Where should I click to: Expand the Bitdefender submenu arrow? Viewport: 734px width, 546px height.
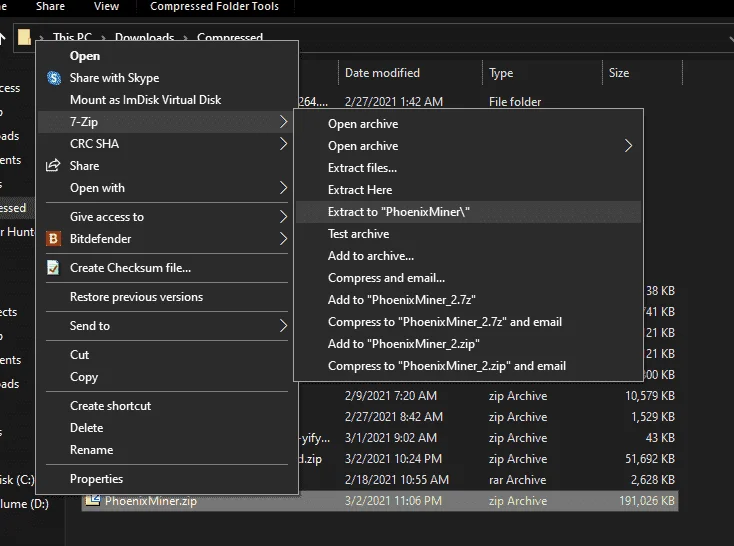click(283, 239)
